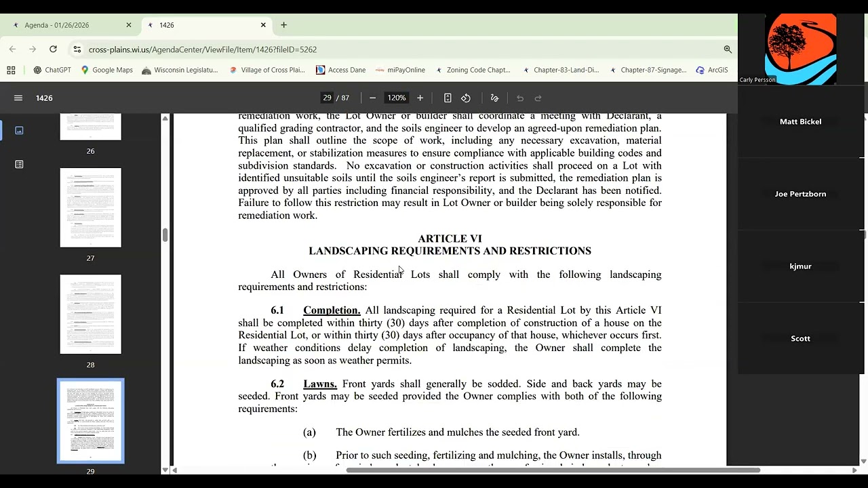Edit the PDF page number field
This screenshot has width=868, height=488.
pyautogui.click(x=328, y=98)
